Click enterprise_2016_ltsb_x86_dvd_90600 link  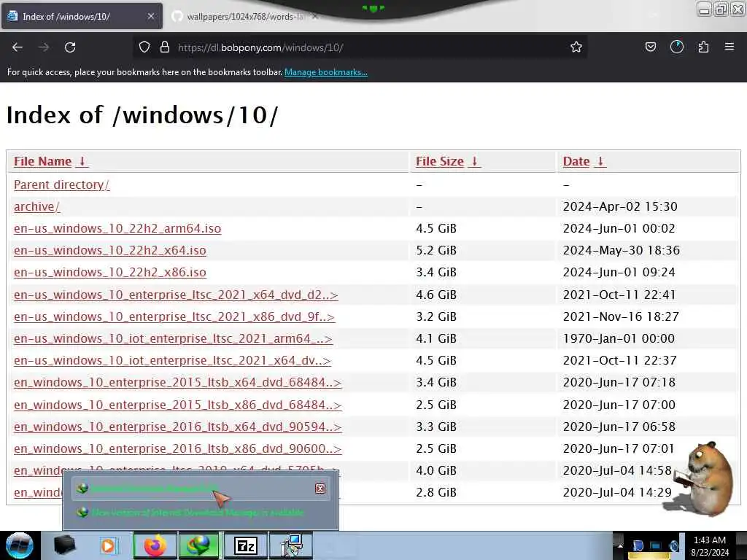point(178,448)
